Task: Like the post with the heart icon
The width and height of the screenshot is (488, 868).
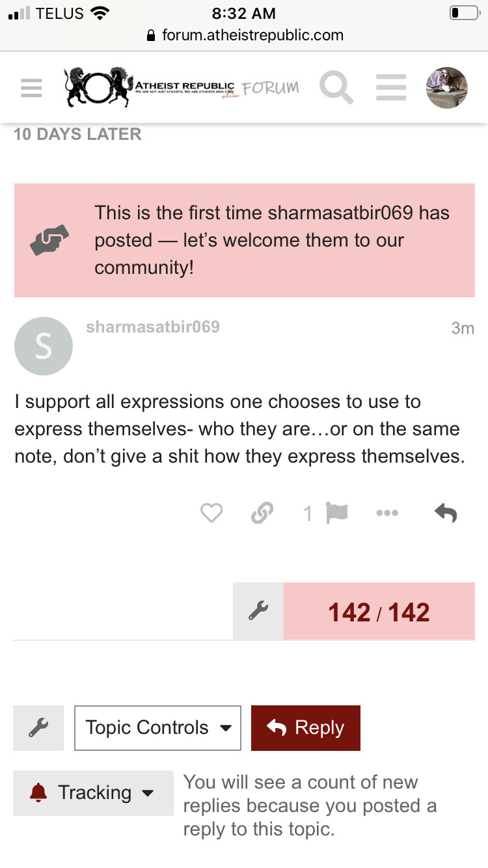Action: click(211, 513)
